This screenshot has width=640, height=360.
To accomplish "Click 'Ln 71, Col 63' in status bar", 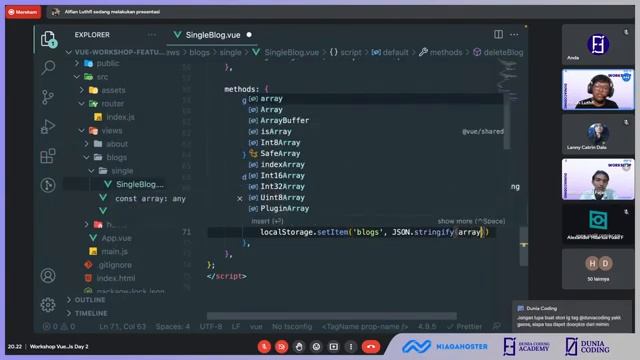I will click(x=122, y=327).
